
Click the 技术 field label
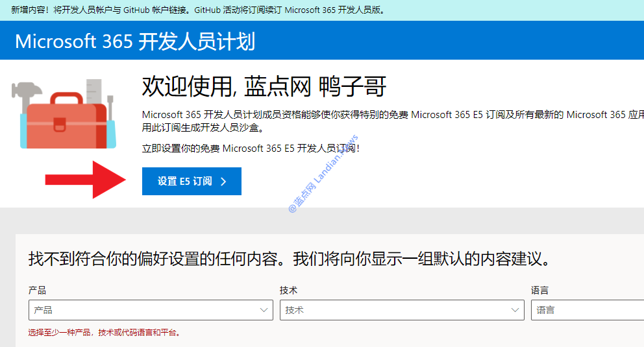coord(288,291)
